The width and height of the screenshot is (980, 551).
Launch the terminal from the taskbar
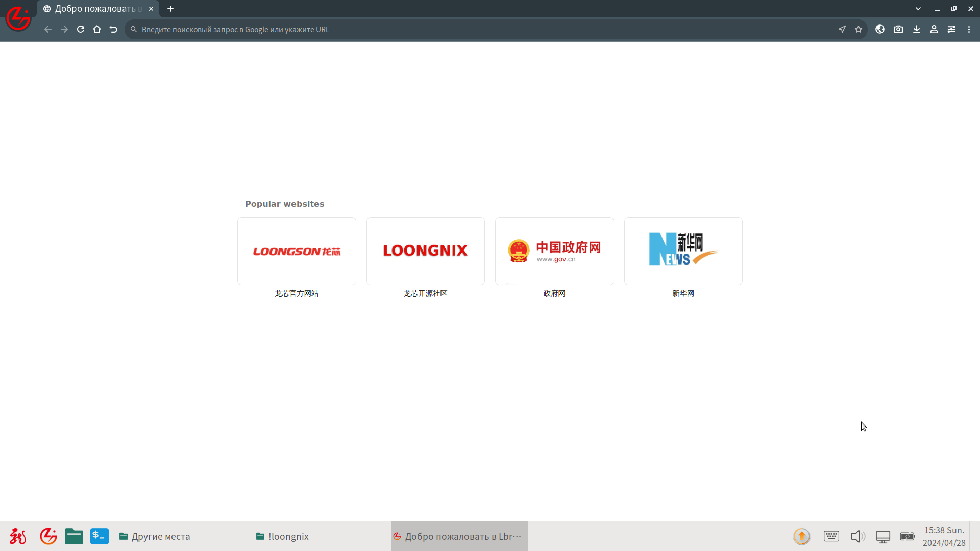pos(100,536)
